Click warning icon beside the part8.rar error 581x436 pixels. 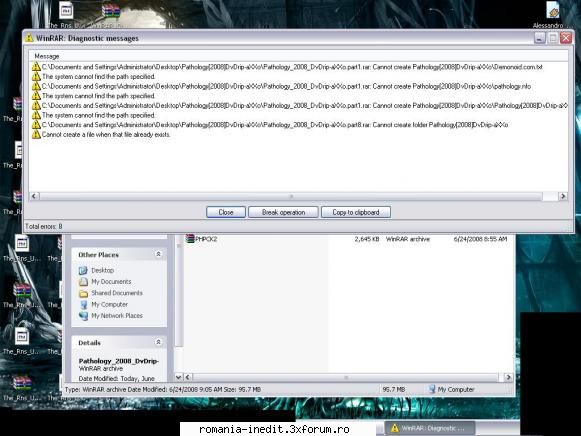[36, 125]
